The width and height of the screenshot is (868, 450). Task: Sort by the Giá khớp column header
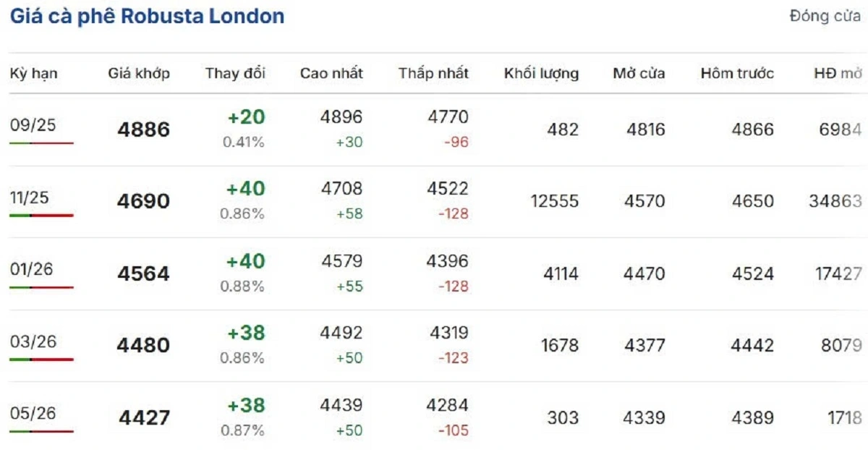[x=139, y=74]
